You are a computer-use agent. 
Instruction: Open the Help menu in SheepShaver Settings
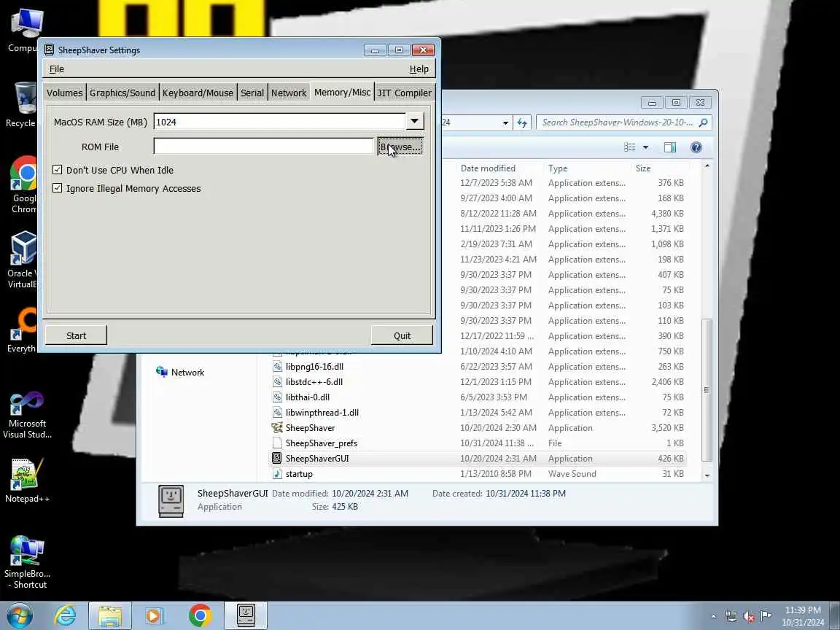419,69
